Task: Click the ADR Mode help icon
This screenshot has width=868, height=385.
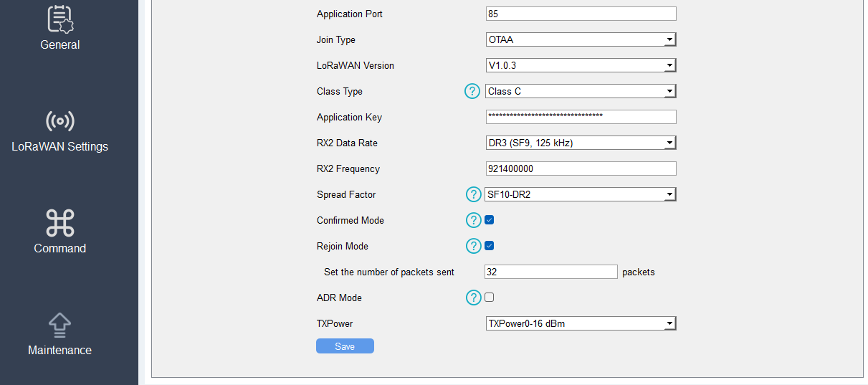Action: [472, 298]
